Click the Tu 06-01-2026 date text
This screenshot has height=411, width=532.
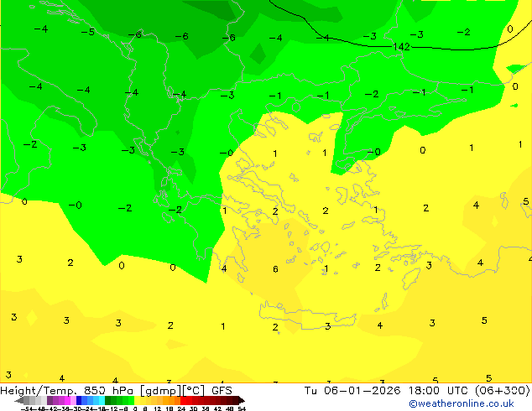coord(352,391)
